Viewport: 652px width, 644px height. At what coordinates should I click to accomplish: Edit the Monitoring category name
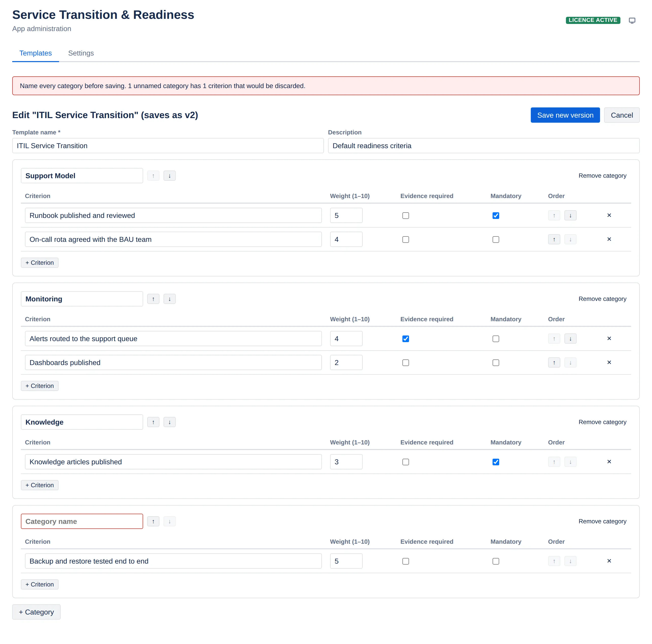(82, 299)
